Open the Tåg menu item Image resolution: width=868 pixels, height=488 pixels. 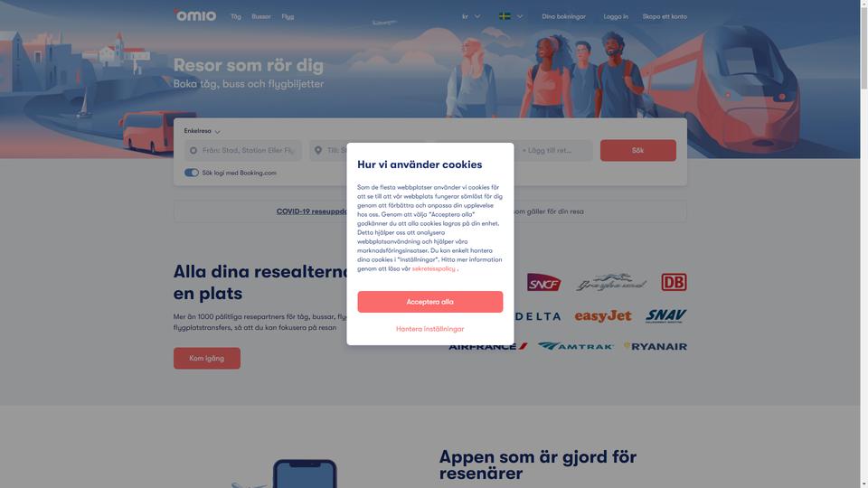pyautogui.click(x=236, y=16)
